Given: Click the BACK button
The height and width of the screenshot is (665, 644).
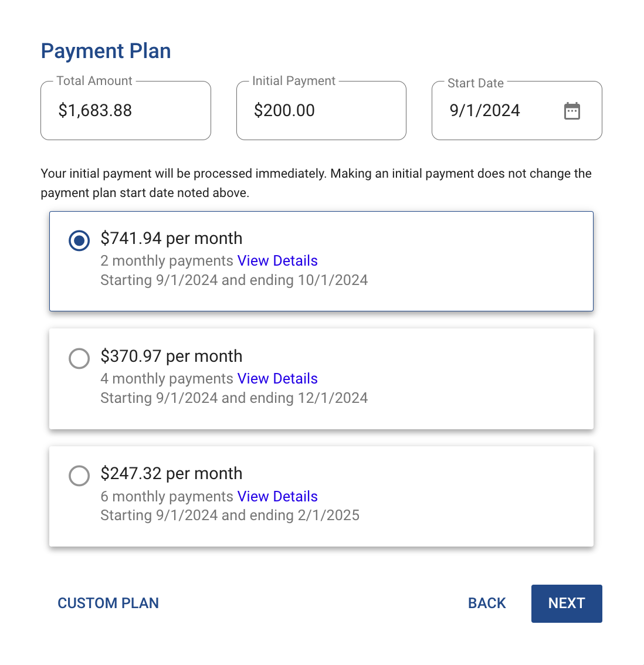Looking at the screenshot, I should tap(486, 603).
